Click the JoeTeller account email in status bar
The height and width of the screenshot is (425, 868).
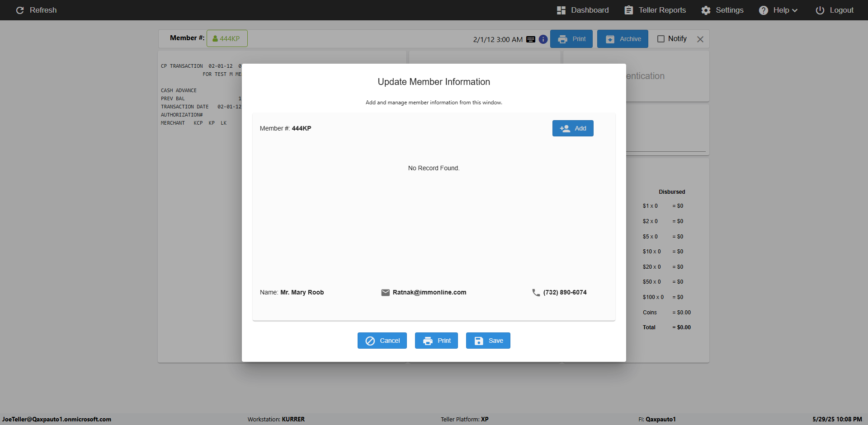coord(57,419)
